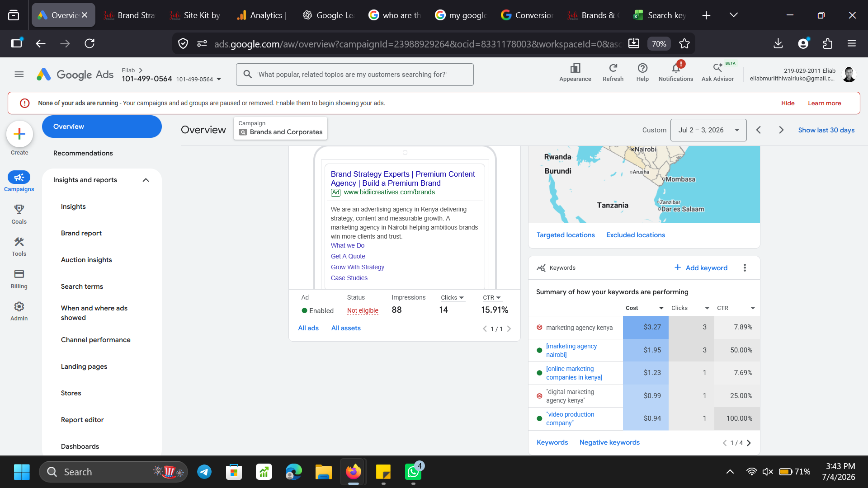Open the Clicks column dropdown in ad card
This screenshot has height=488, width=868.
[x=452, y=297]
